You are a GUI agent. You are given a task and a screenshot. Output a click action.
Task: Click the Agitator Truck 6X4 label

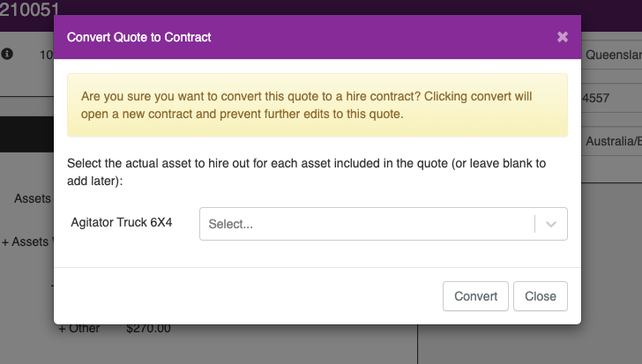[x=121, y=222]
